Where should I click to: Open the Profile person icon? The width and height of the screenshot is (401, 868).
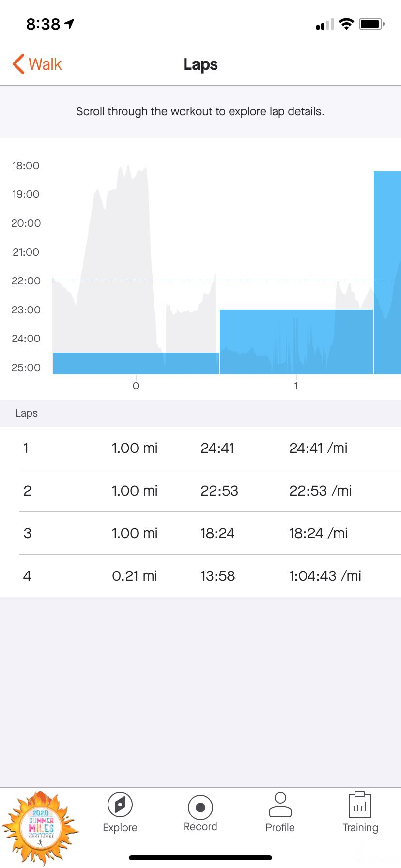280,805
